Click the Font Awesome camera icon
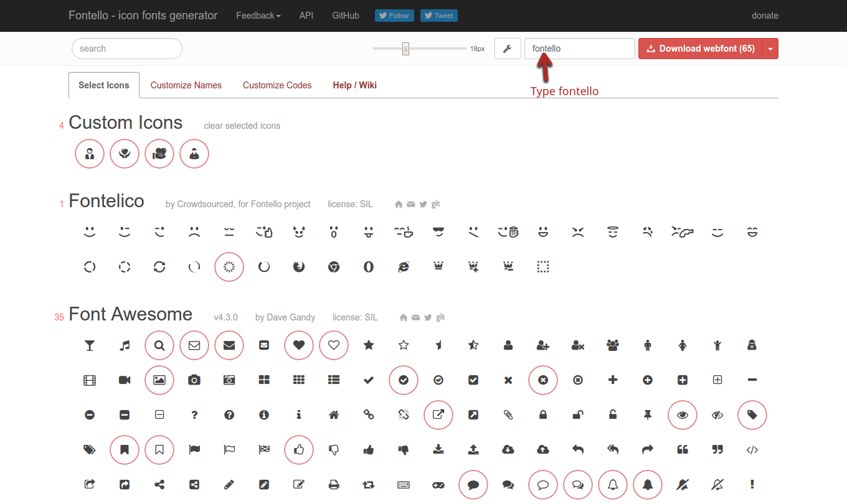The height and width of the screenshot is (504, 847). click(x=194, y=380)
